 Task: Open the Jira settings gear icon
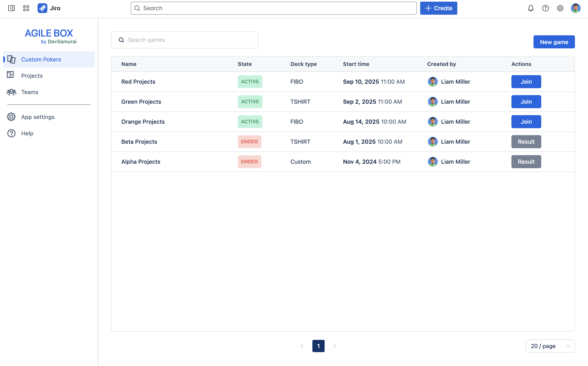[x=560, y=8]
